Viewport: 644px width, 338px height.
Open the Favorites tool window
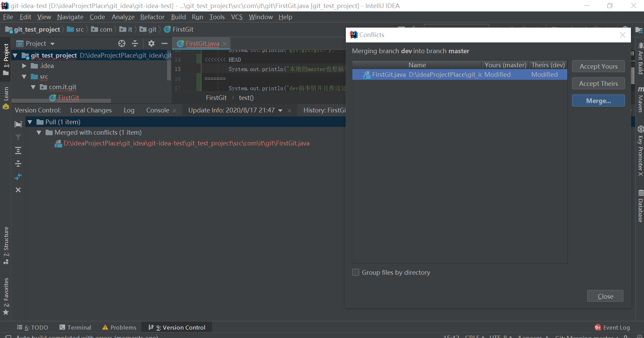pyautogui.click(x=6, y=296)
